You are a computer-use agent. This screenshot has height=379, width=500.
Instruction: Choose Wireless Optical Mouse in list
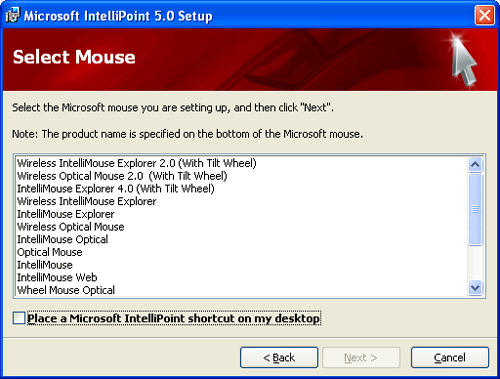[71, 227]
